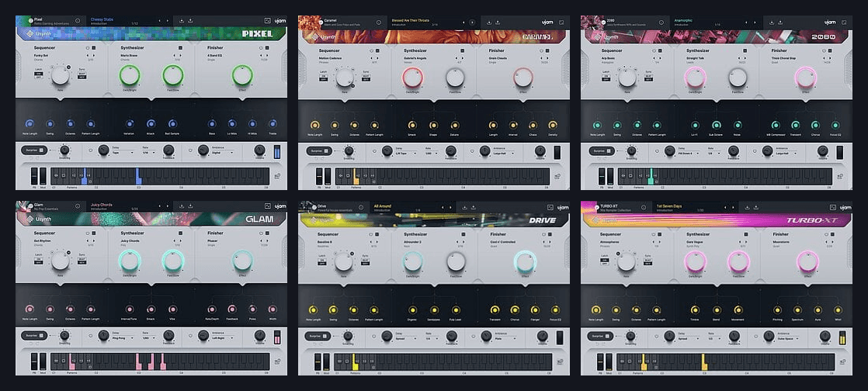
Task: Open the Delay Rate dropdown in Pixel
Action: [148, 152]
